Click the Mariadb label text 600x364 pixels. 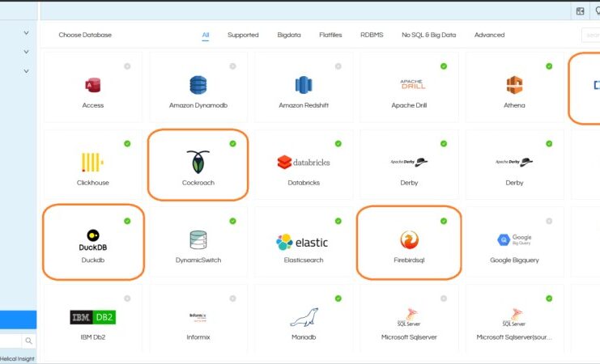click(304, 337)
